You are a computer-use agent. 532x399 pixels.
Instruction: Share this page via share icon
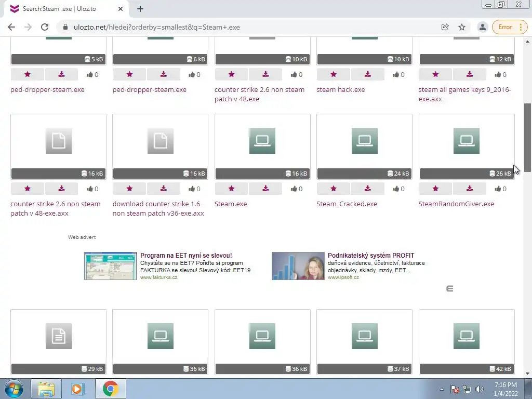[x=445, y=27]
